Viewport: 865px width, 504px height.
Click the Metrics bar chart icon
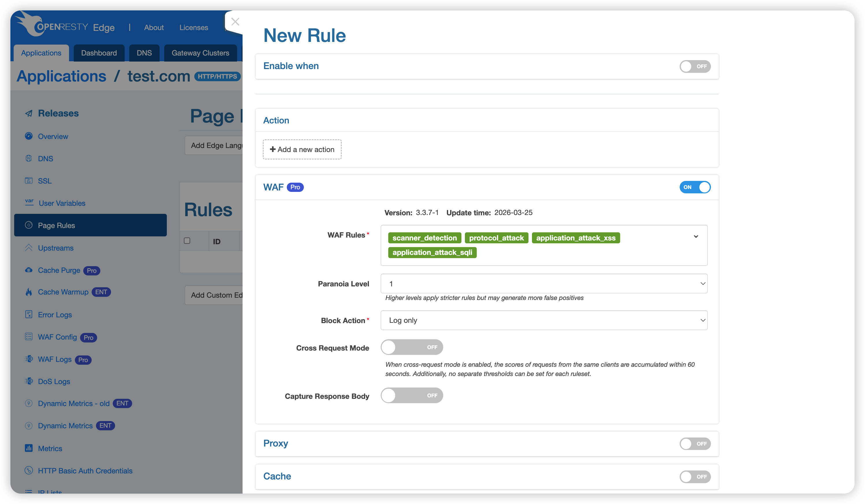click(x=29, y=448)
